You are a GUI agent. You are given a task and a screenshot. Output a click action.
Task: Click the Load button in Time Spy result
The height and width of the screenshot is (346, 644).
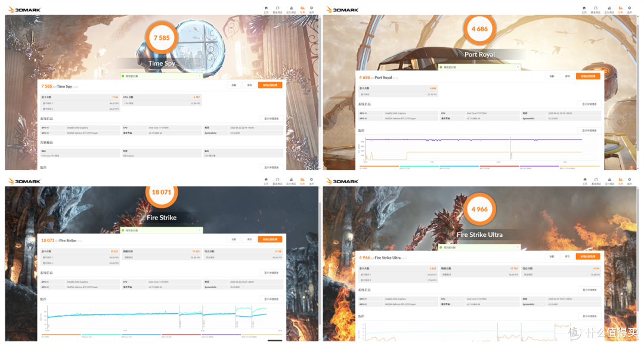234,85
